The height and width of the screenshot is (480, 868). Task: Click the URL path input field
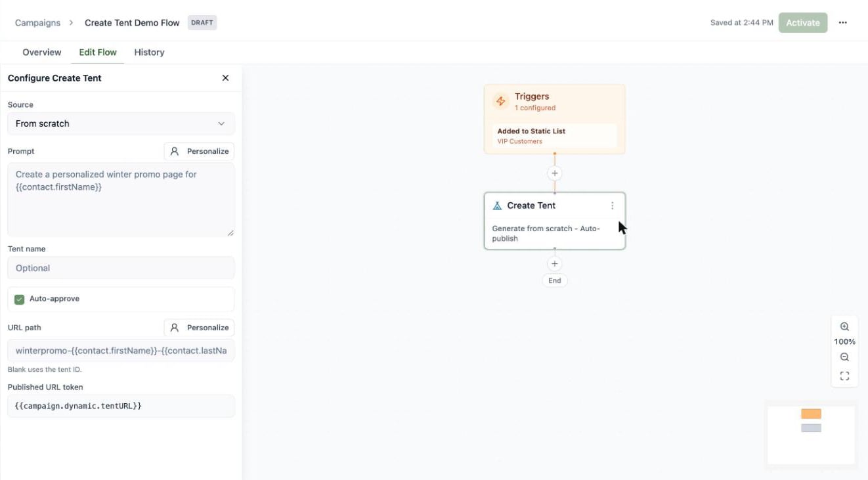coord(121,351)
